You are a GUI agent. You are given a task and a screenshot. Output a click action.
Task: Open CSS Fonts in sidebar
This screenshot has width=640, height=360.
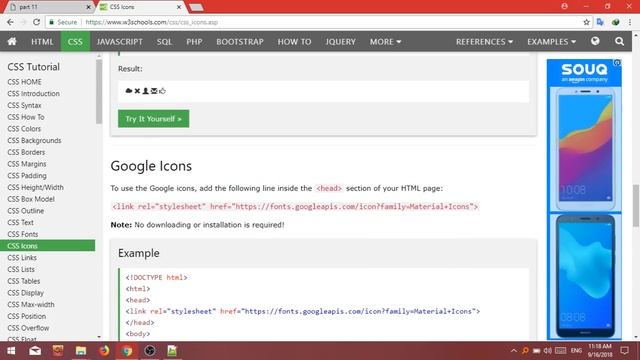click(x=23, y=234)
